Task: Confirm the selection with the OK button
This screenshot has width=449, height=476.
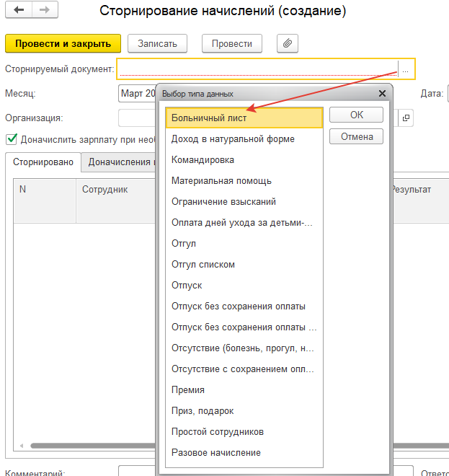Action: (357, 115)
